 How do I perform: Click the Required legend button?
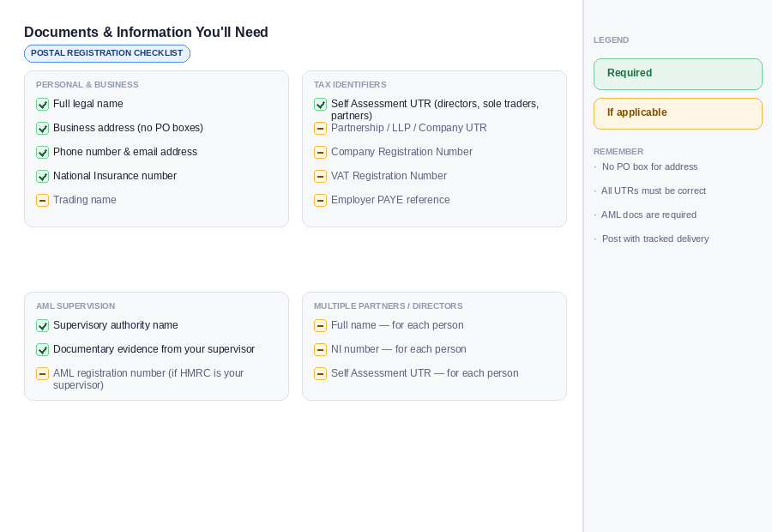[x=679, y=74]
